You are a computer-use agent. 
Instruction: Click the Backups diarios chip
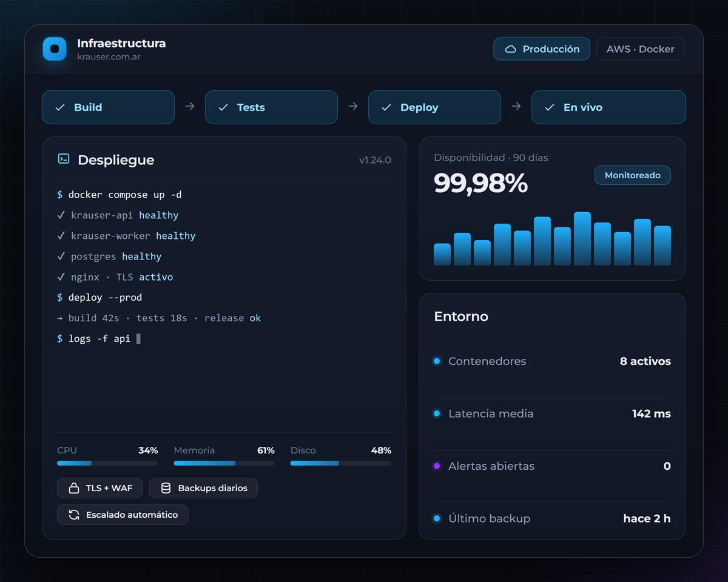coord(203,488)
